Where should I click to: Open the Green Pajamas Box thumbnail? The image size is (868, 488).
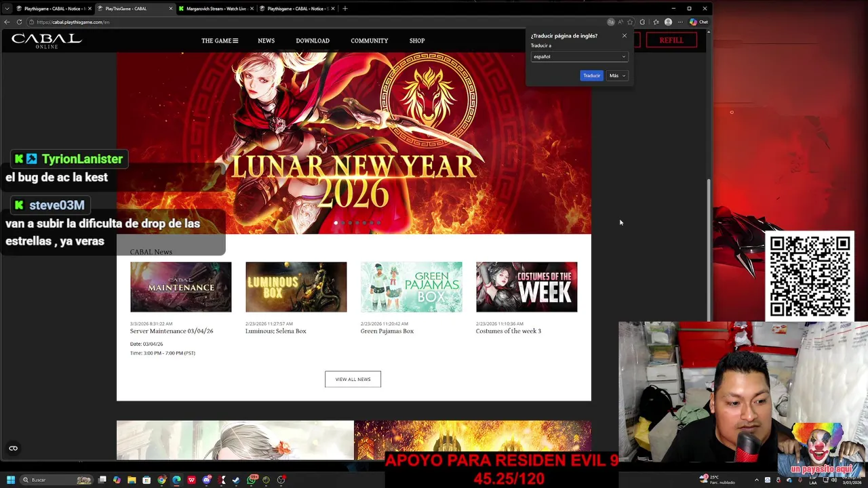coord(411,287)
